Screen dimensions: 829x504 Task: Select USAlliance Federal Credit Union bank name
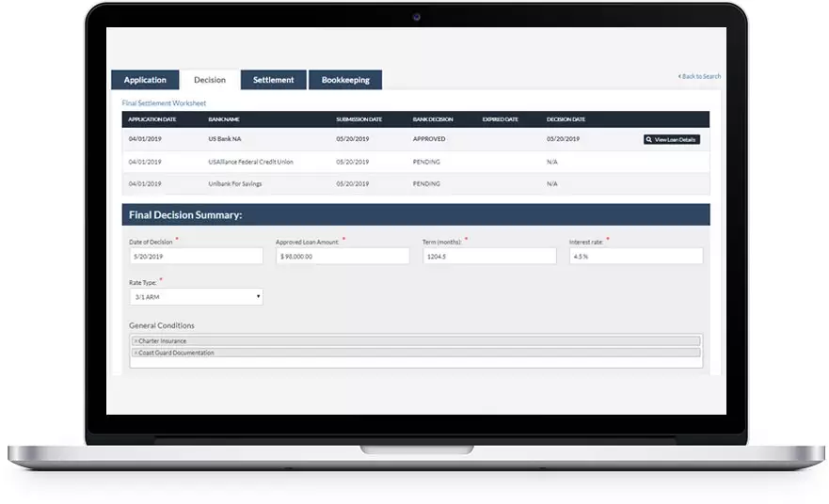pos(250,162)
